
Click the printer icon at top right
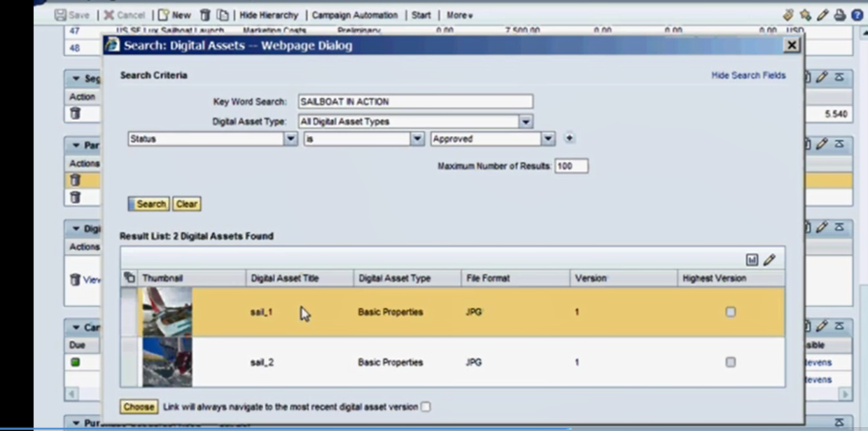pyautogui.click(x=839, y=15)
